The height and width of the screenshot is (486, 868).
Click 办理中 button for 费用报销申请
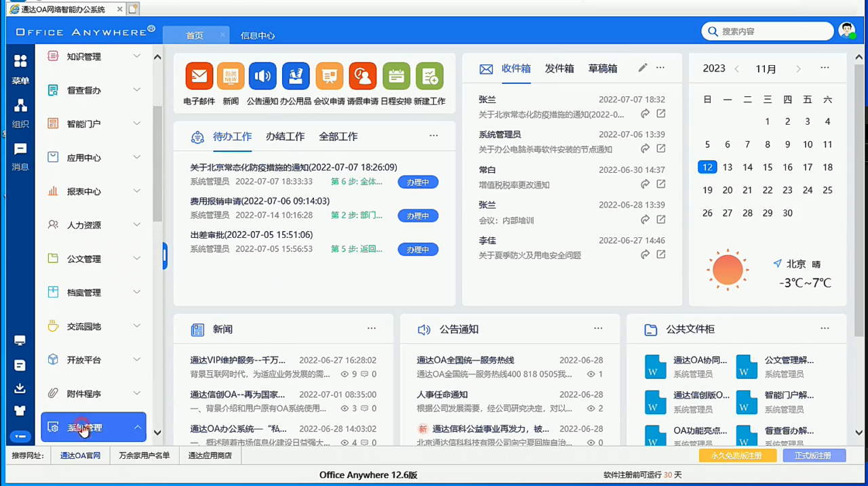pos(418,216)
